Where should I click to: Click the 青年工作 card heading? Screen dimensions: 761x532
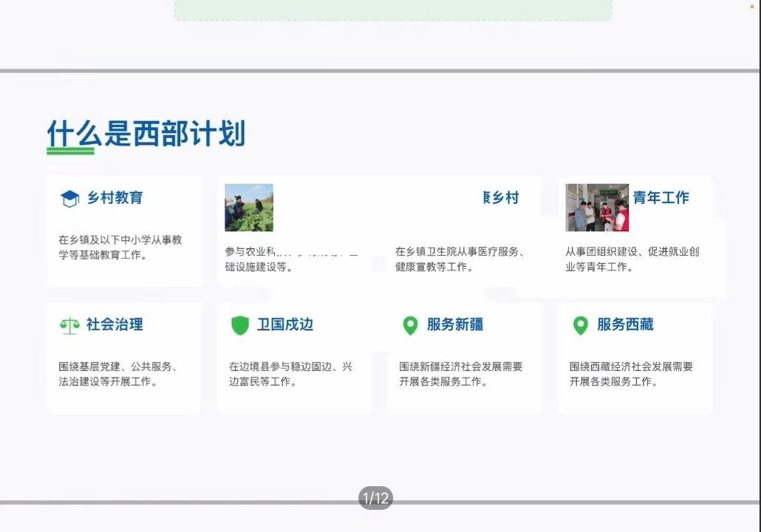[661, 198]
